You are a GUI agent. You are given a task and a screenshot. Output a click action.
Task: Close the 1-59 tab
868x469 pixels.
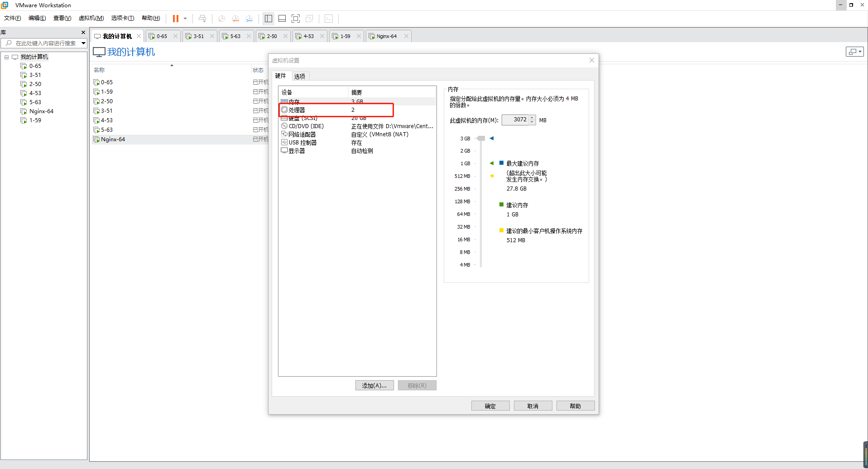pyautogui.click(x=359, y=36)
